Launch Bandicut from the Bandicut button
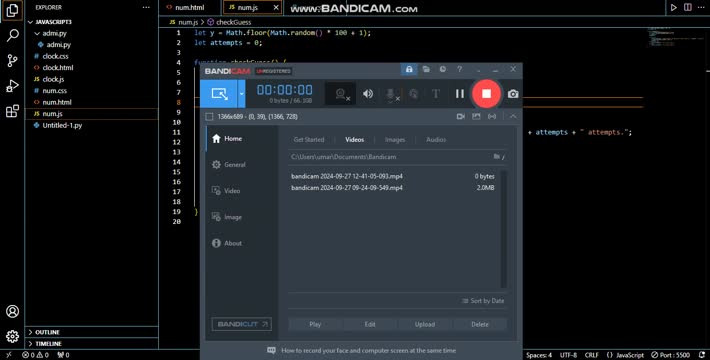This screenshot has height=360, width=710. 242,324
